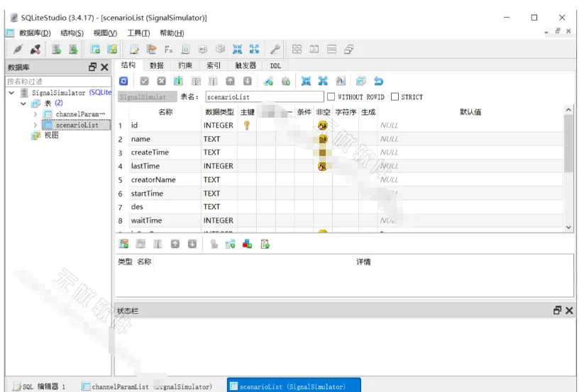
Task: Click the add database icon
Action: (x=56, y=49)
